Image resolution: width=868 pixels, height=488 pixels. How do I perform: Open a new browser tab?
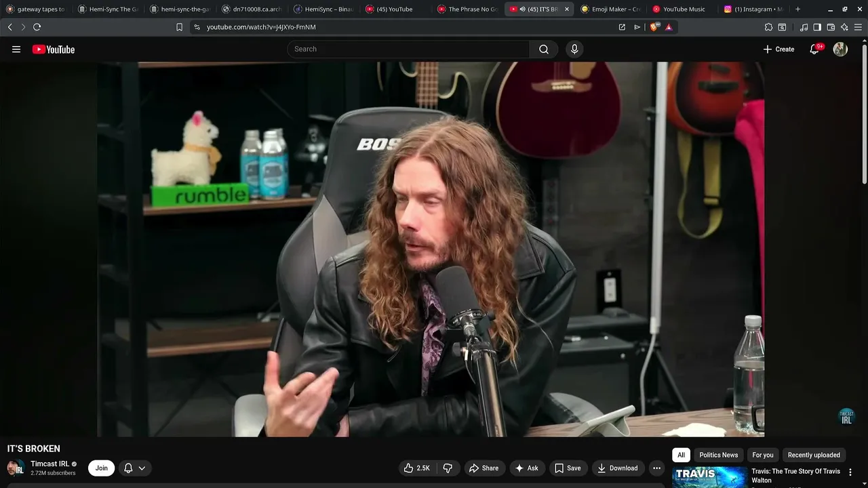point(797,9)
